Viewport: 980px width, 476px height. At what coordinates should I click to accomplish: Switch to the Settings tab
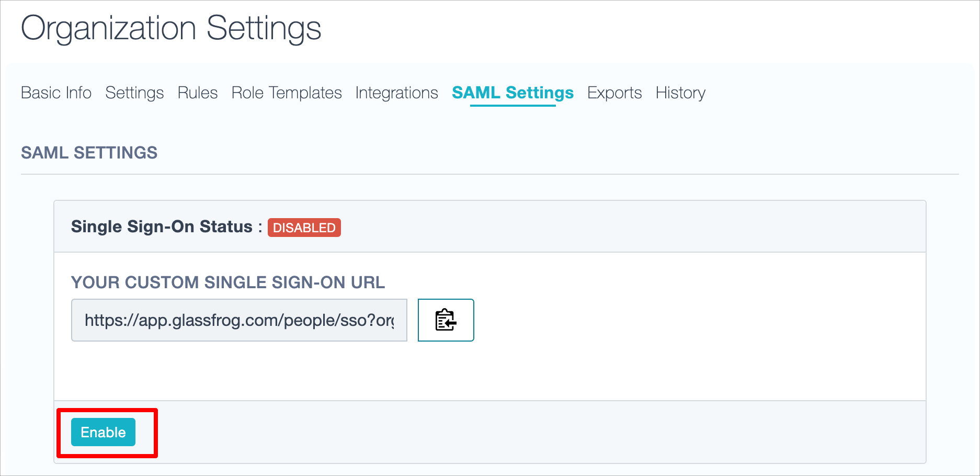pos(134,93)
